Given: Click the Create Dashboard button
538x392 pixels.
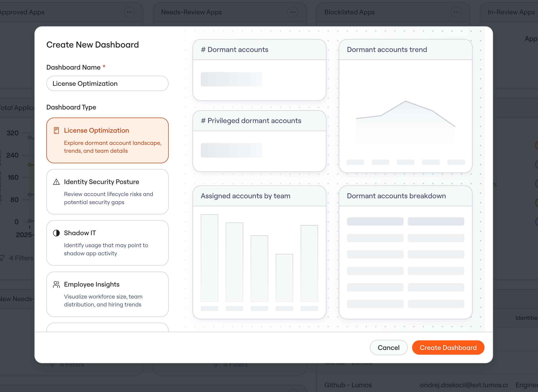Looking at the screenshot, I should pyautogui.click(x=448, y=348).
